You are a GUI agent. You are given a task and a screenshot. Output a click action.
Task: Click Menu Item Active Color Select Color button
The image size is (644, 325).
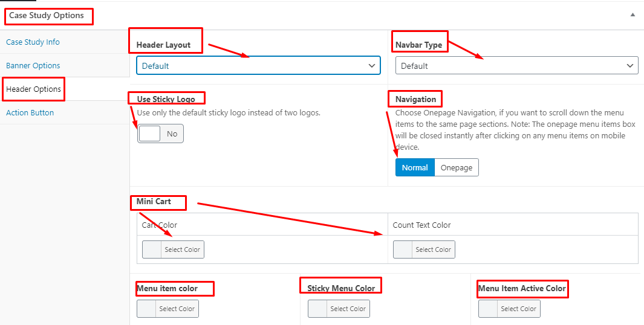point(518,309)
